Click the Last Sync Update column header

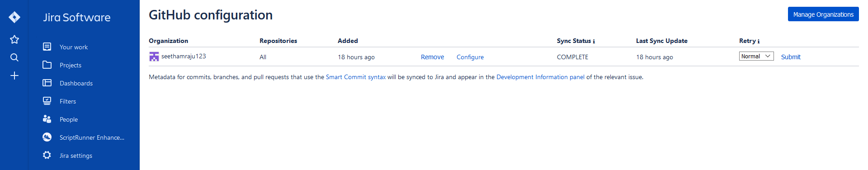661,41
